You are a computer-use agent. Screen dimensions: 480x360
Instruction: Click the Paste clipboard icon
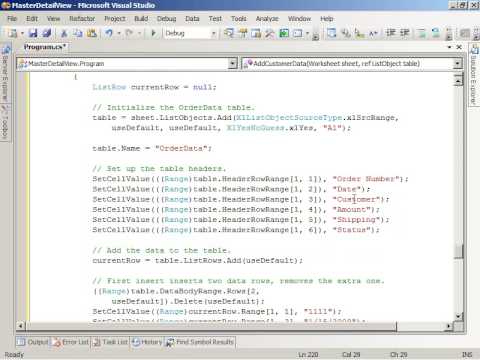click(91, 33)
